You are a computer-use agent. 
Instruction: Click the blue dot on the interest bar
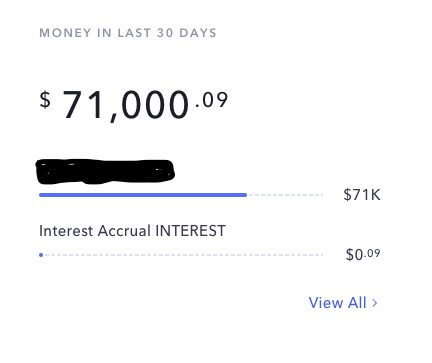point(41,255)
